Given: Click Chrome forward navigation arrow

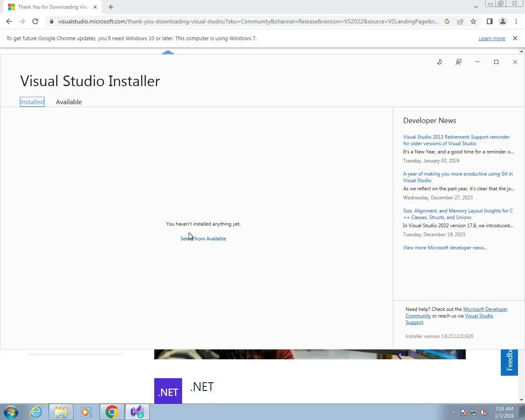Looking at the screenshot, I should pos(22,21).
